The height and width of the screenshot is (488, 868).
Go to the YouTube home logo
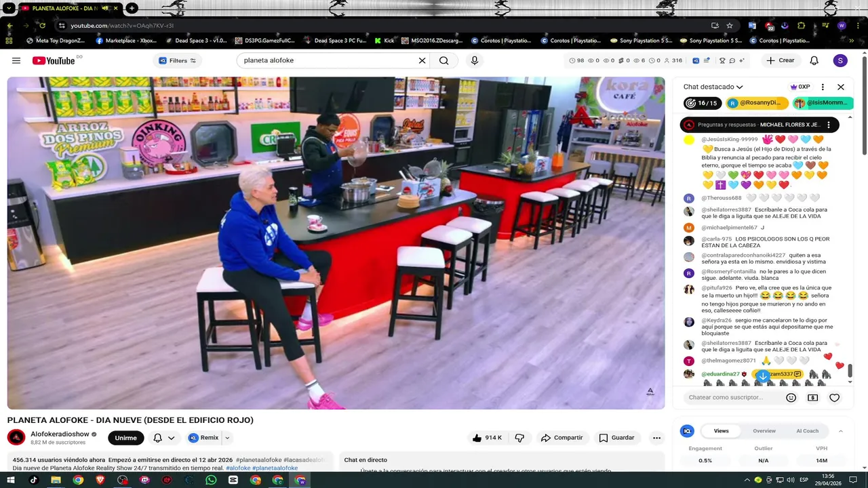(54, 60)
